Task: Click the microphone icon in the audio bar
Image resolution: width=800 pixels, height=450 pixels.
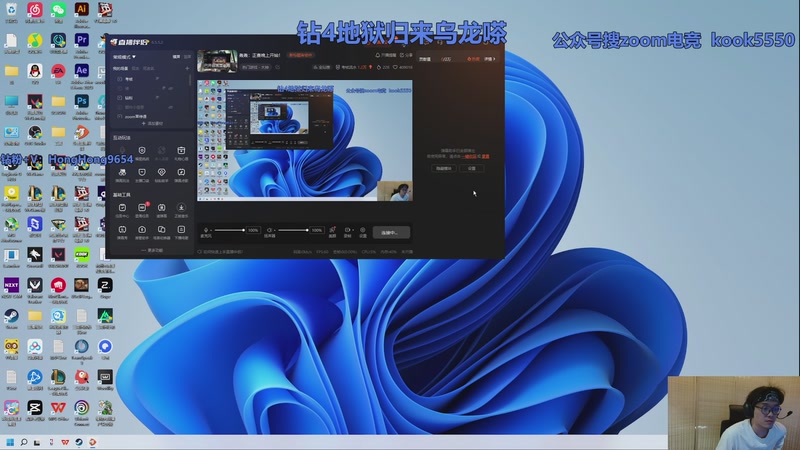Action: pos(206,231)
